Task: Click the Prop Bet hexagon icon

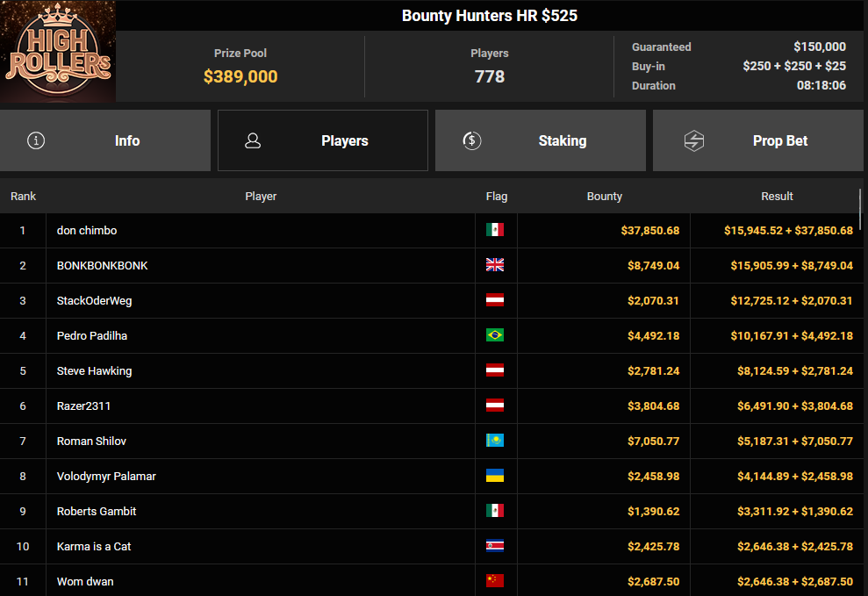Action: [693, 140]
